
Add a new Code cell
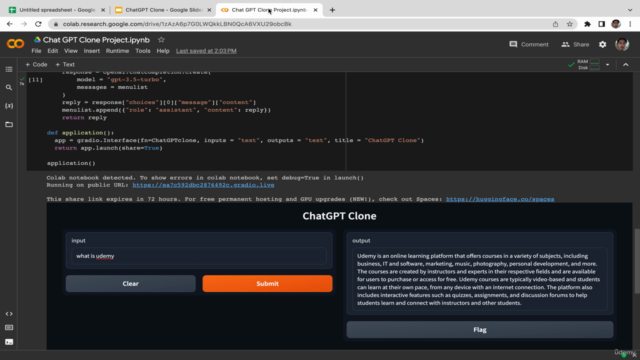(36, 64)
